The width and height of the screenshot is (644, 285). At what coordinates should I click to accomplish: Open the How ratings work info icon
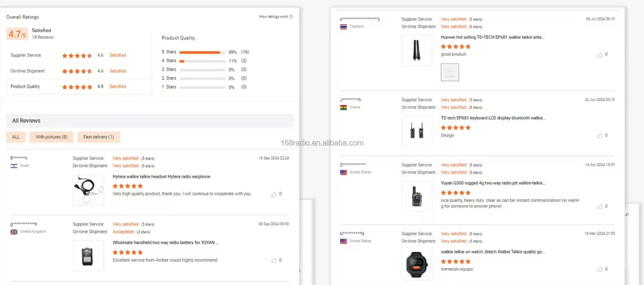[291, 17]
